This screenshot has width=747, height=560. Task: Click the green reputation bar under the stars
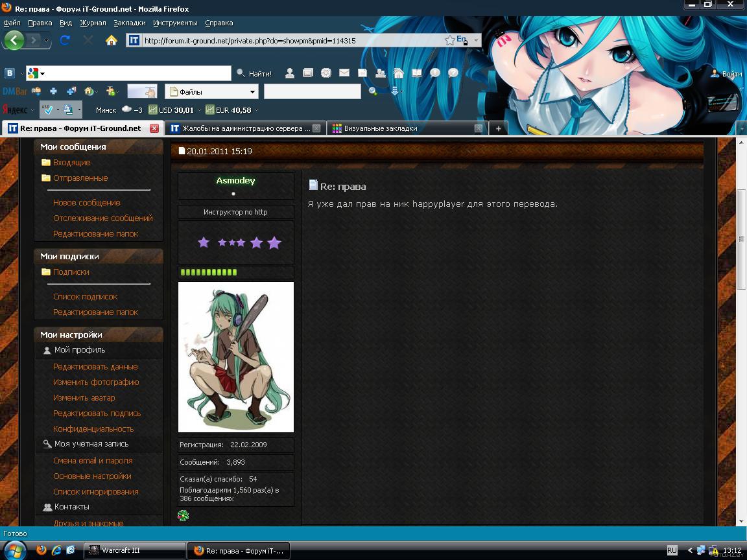[x=209, y=272]
